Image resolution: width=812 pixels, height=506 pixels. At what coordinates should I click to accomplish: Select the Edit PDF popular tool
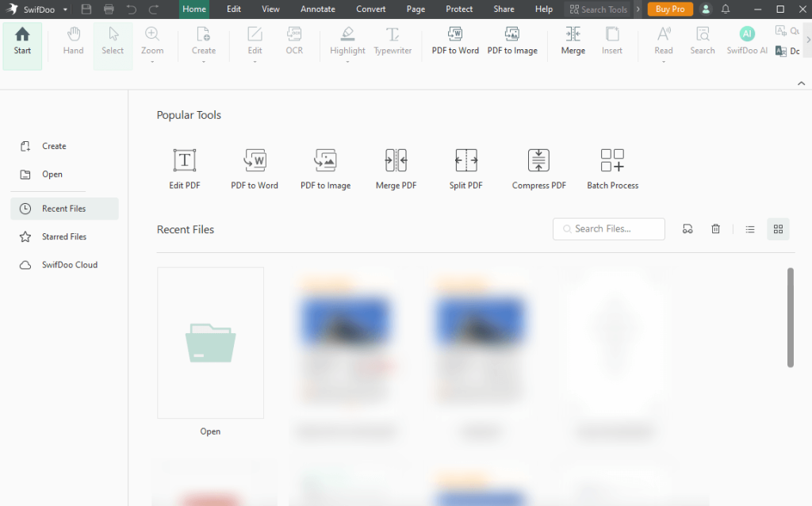[184, 167]
